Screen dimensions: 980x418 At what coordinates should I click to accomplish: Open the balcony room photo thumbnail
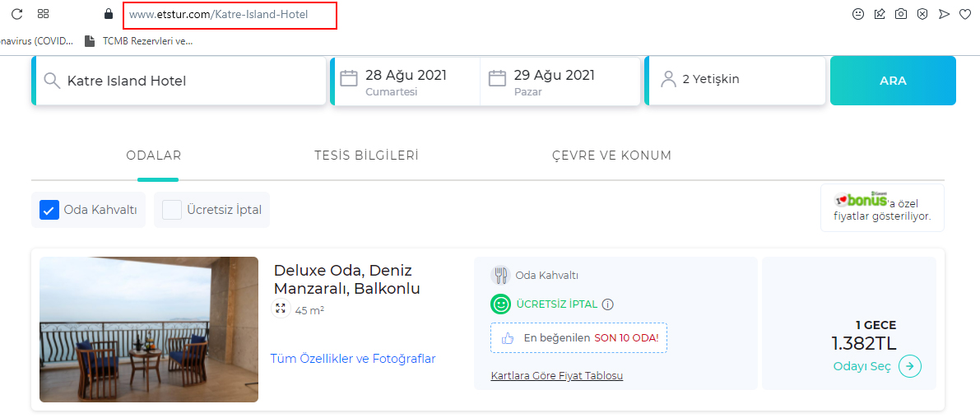click(149, 329)
